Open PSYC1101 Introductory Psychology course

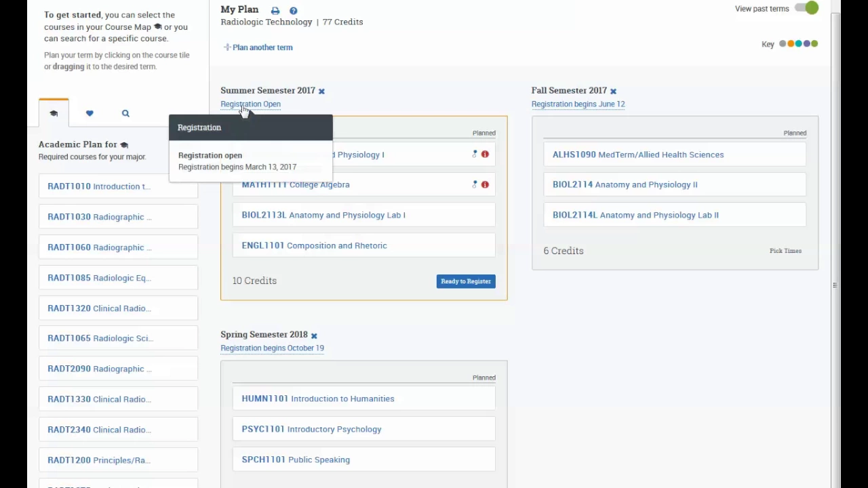[x=363, y=429]
